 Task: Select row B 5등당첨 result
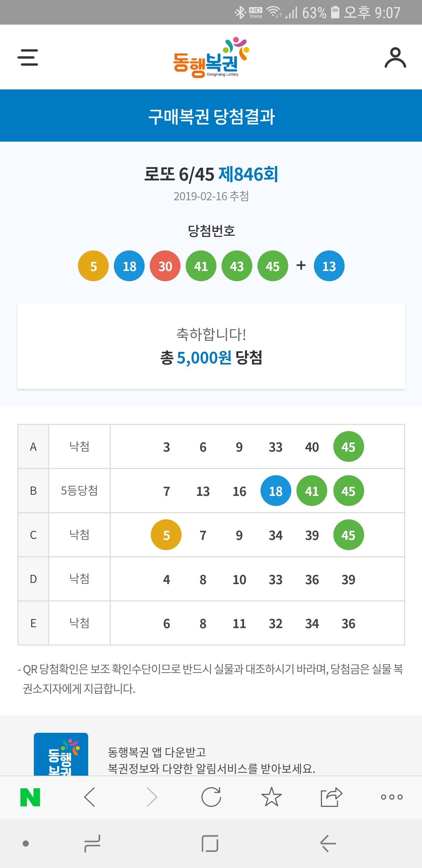[79, 491]
